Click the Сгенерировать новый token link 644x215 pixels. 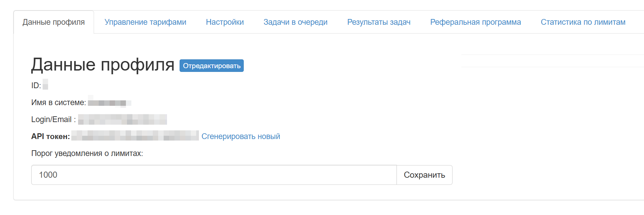(x=241, y=136)
